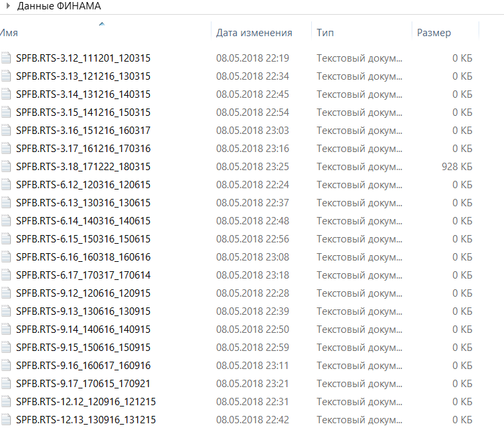Click the file icon for SPFB.RTS-9.12_120616_120915
The image size is (504, 438).
point(6,293)
